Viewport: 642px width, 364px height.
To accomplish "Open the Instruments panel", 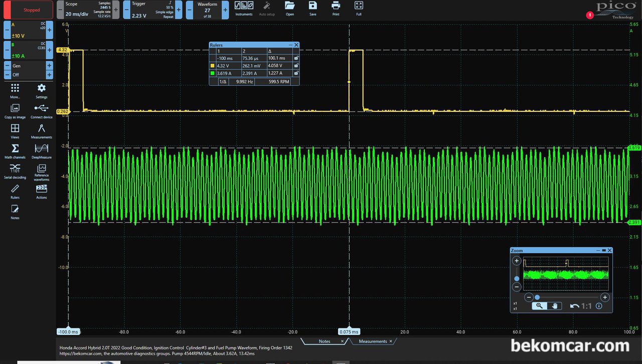I will (244, 8).
